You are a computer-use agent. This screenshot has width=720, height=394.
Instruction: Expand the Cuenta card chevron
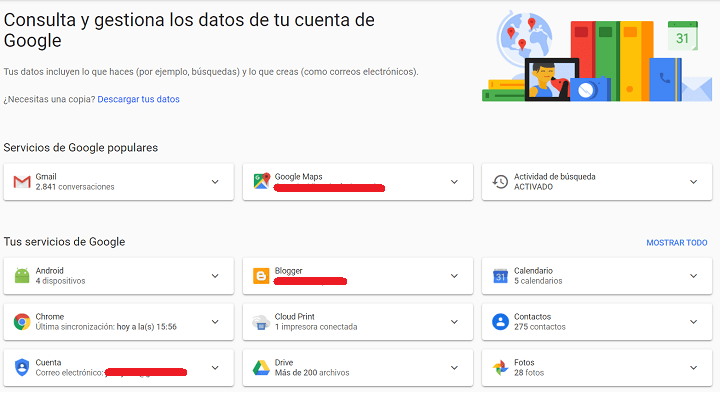coord(215,368)
